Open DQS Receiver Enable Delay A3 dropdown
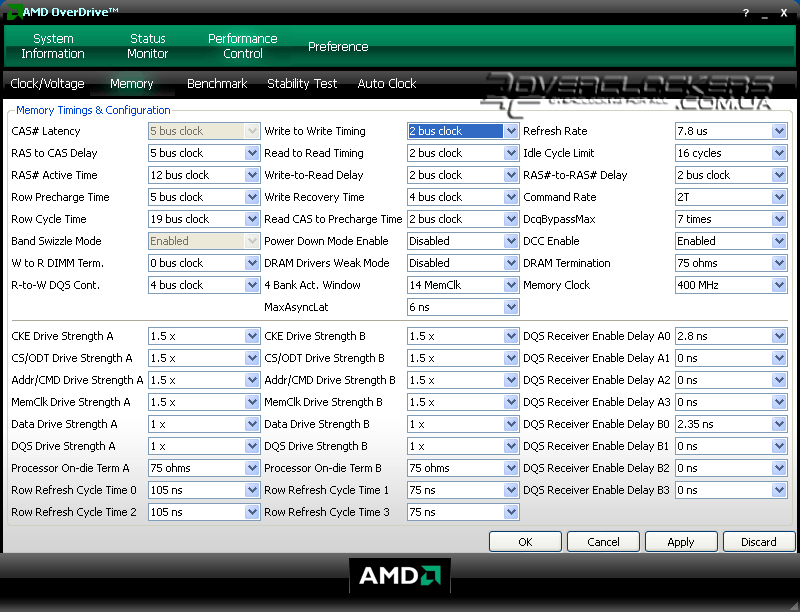Image resolution: width=800 pixels, height=612 pixels. point(779,402)
